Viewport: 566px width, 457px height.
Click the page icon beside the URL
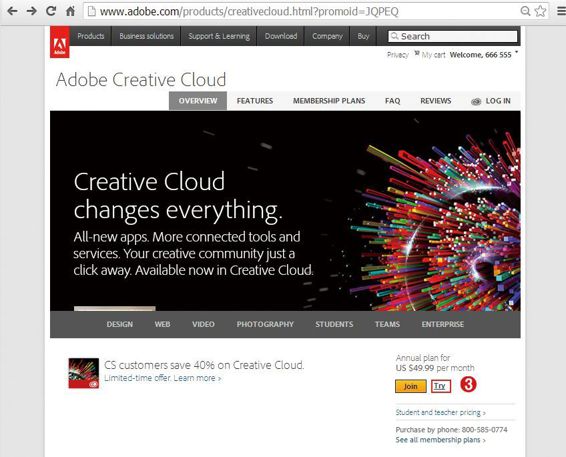[92, 12]
